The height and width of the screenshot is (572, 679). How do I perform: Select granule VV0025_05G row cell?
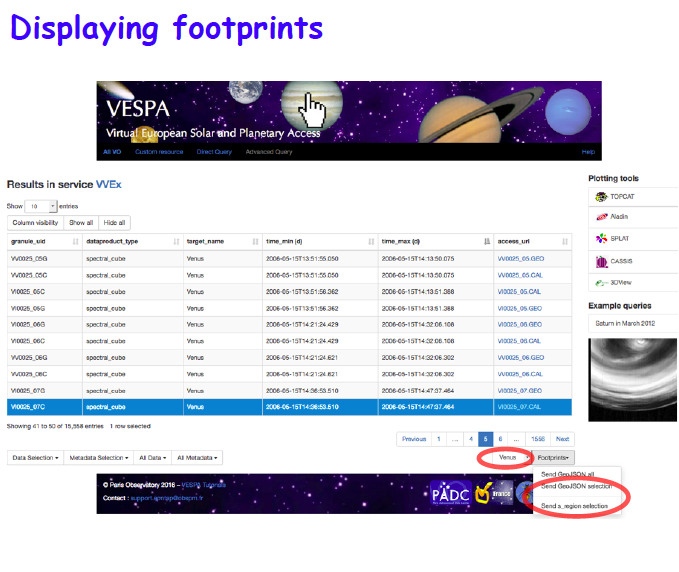coord(45,259)
